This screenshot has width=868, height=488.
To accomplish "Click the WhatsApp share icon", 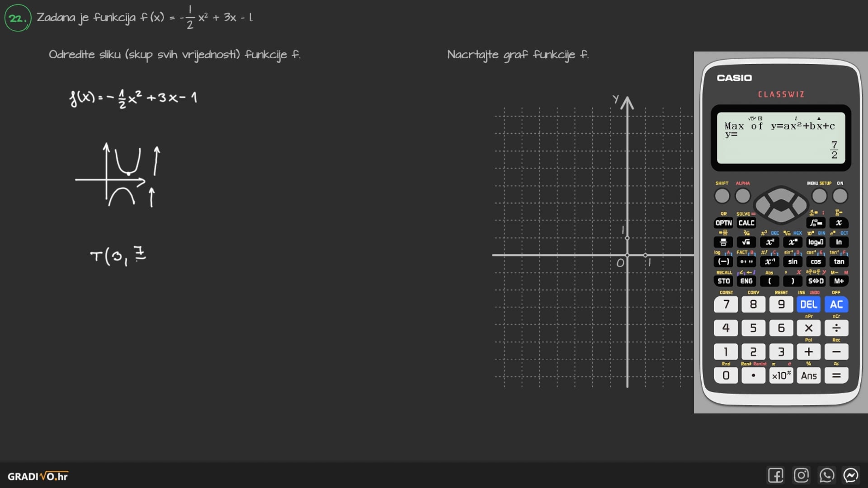I will coord(826,475).
